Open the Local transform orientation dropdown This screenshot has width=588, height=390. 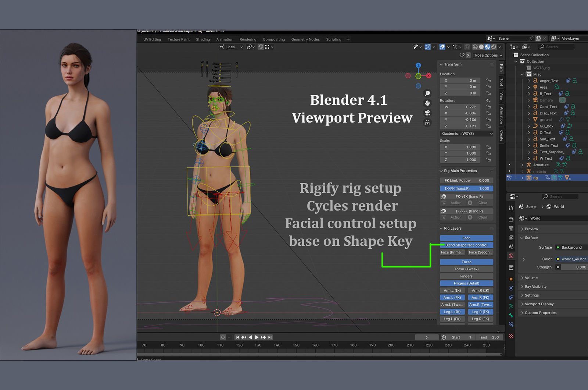pos(232,47)
